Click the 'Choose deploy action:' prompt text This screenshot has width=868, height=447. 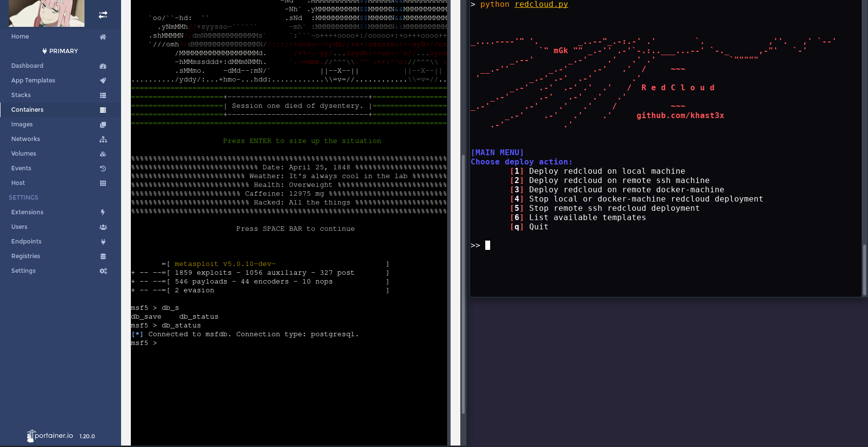(521, 162)
